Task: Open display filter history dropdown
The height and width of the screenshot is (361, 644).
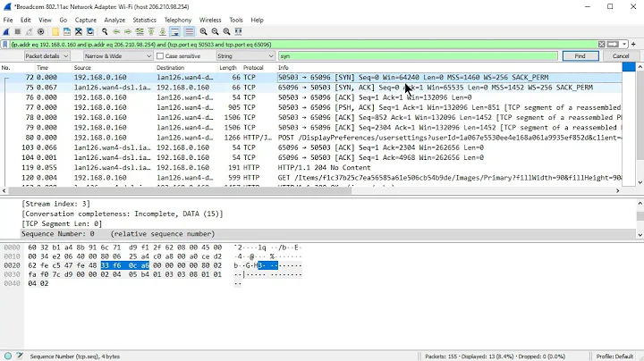Action: click(x=624, y=45)
